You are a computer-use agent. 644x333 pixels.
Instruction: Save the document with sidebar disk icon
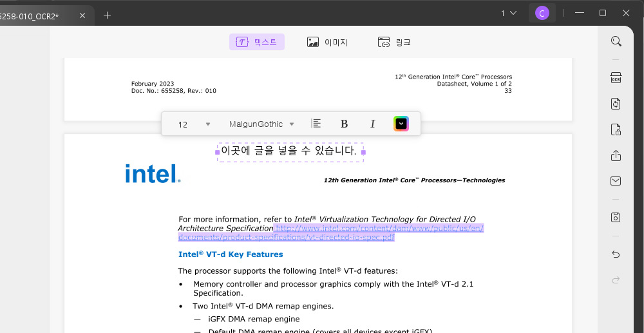point(616,217)
